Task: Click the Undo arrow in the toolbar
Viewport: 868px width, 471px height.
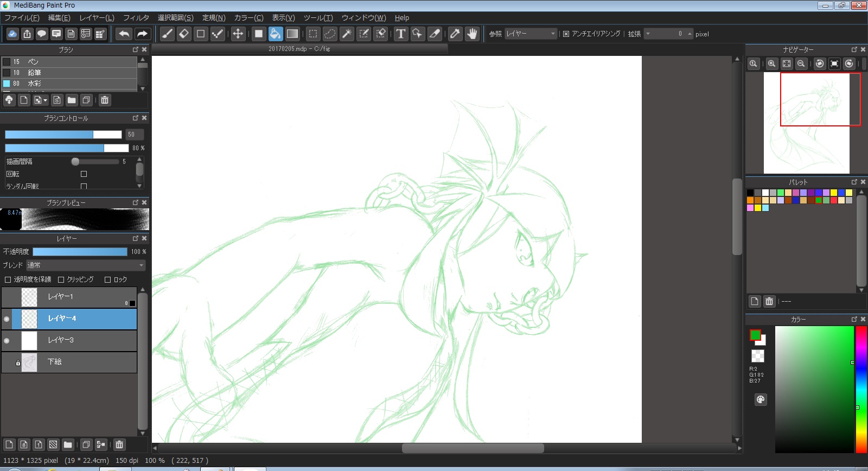Action: 124,34
